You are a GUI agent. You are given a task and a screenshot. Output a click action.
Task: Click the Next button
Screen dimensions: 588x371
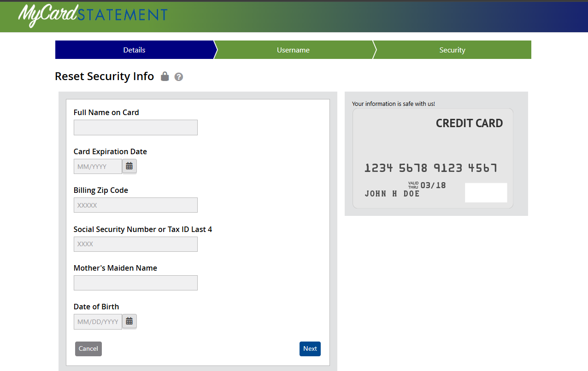pyautogui.click(x=310, y=349)
